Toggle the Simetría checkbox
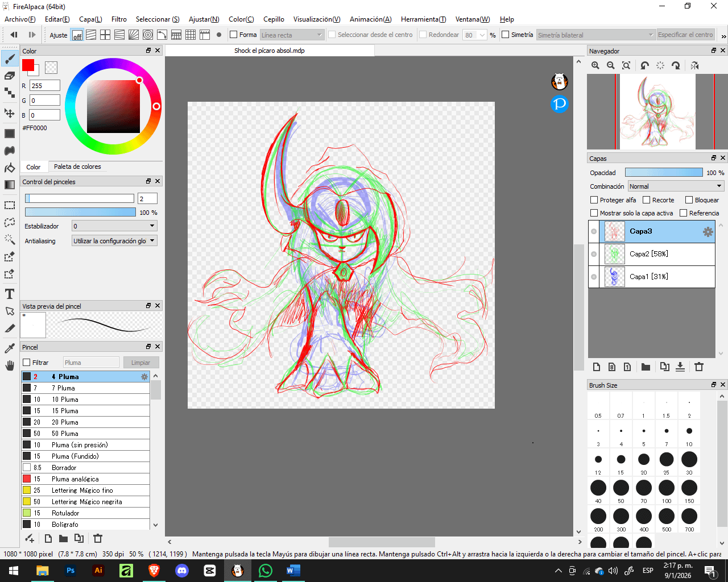 point(505,35)
